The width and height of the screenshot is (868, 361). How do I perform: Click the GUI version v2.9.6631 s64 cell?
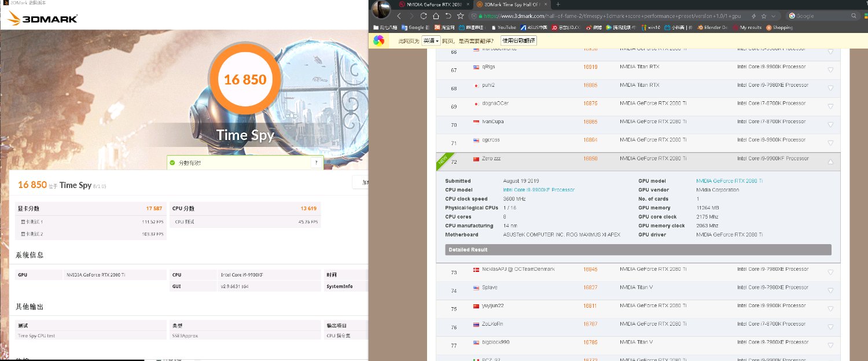[269, 286]
